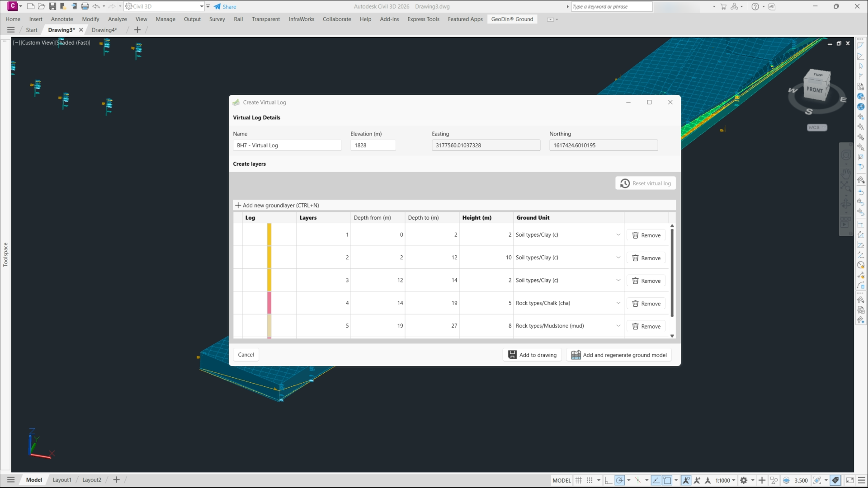This screenshot has width=868, height=488.
Task: Click the Save As icon
Action: click(x=63, y=6)
